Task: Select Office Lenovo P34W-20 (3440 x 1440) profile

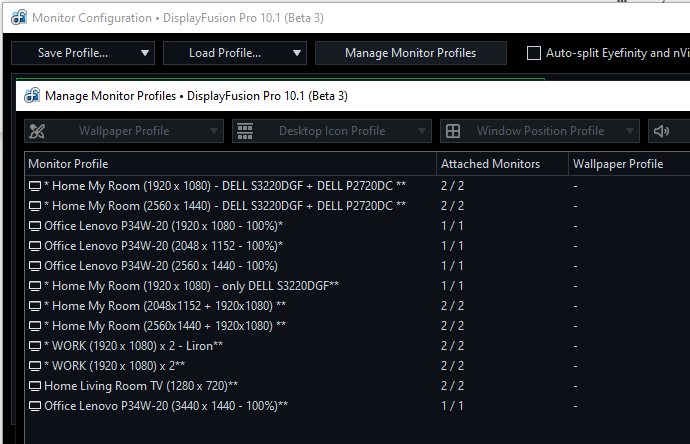Action: [166, 405]
